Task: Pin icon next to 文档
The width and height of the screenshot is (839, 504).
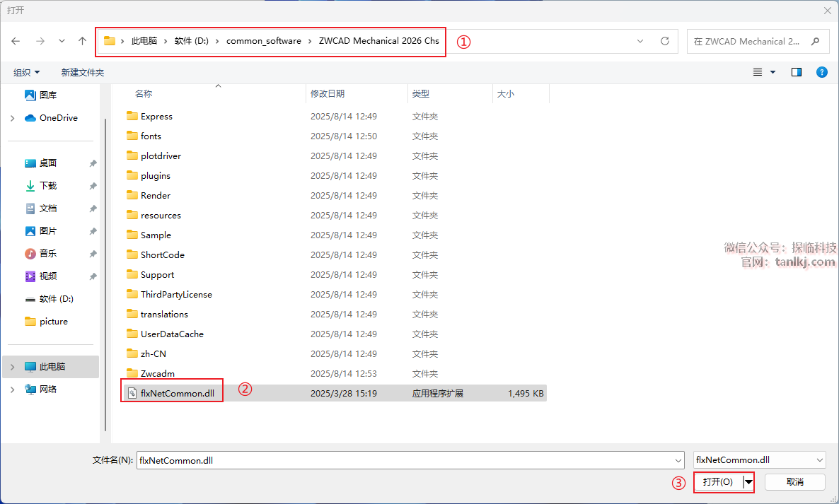Action: (93, 209)
